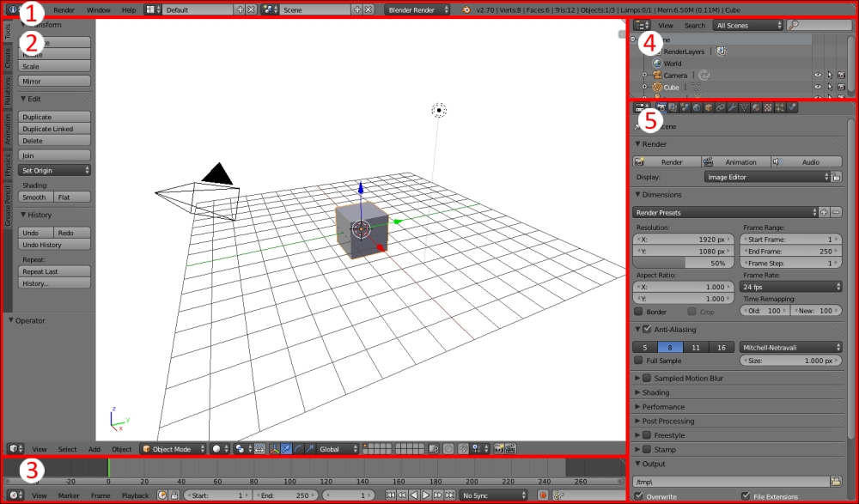Click the output path folder browse icon
859x504 pixels.
point(836,482)
